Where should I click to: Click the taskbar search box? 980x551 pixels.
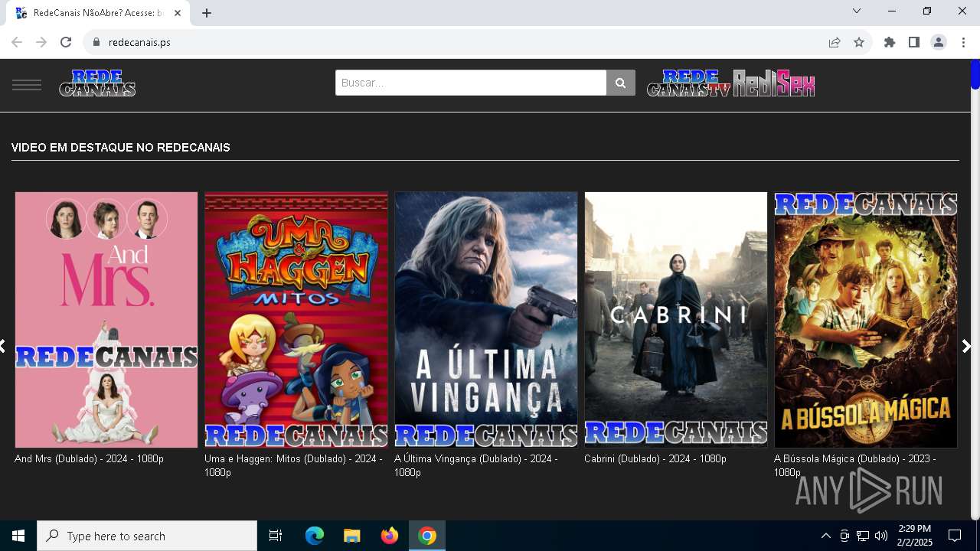coord(147,536)
